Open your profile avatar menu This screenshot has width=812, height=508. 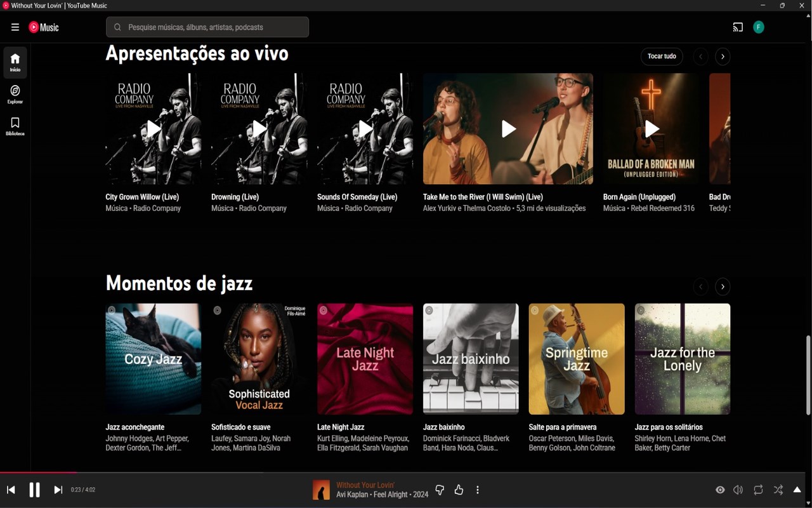coord(759,27)
